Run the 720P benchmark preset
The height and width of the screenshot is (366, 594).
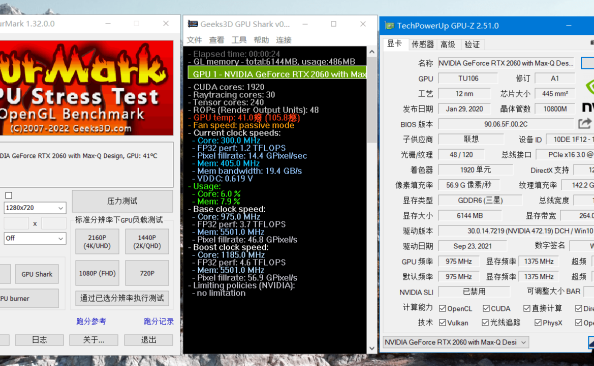click(147, 273)
